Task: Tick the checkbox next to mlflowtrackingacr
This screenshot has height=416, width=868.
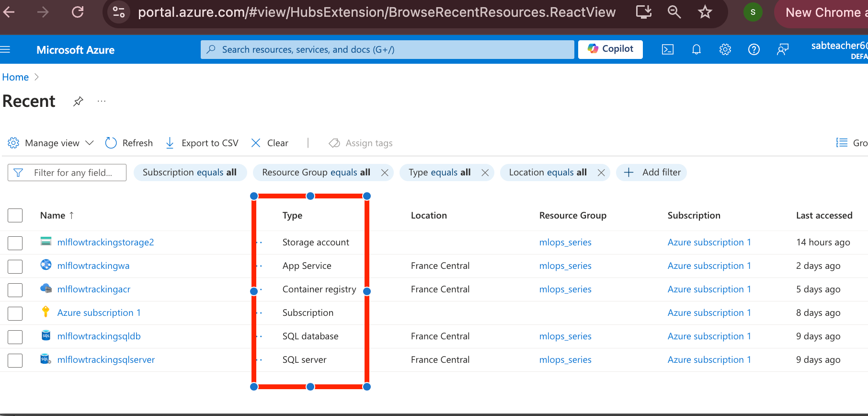Action: pos(15,289)
